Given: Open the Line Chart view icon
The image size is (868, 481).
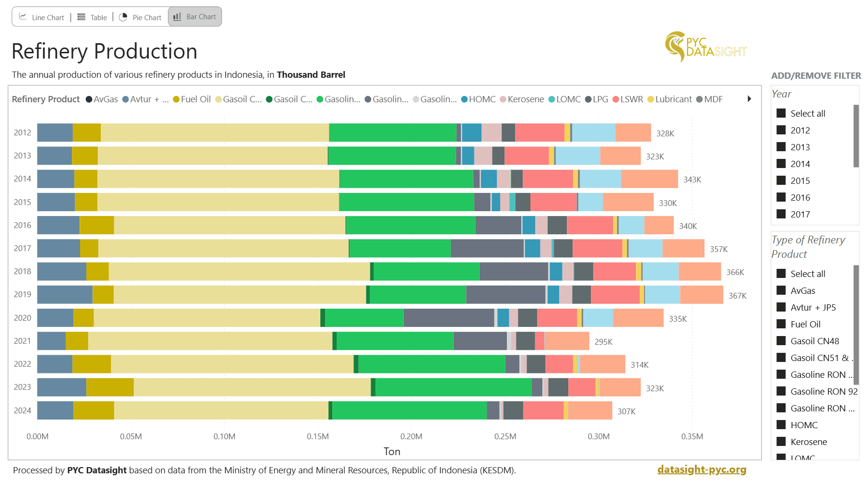Looking at the screenshot, I should 23,16.
